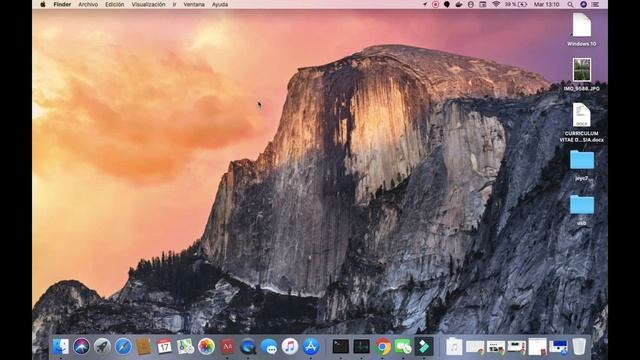640x360 pixels.
Task: Open the App Store in Dock
Action: [x=311, y=347]
